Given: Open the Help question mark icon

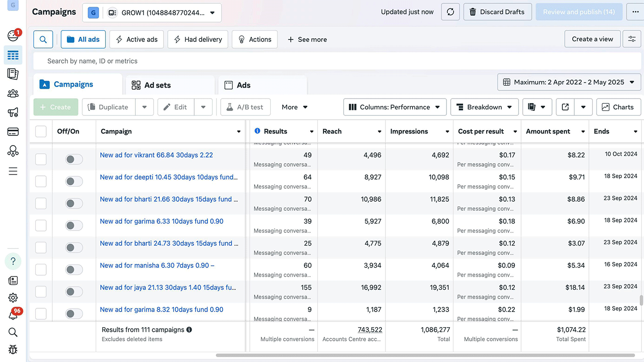Looking at the screenshot, I should (13, 261).
